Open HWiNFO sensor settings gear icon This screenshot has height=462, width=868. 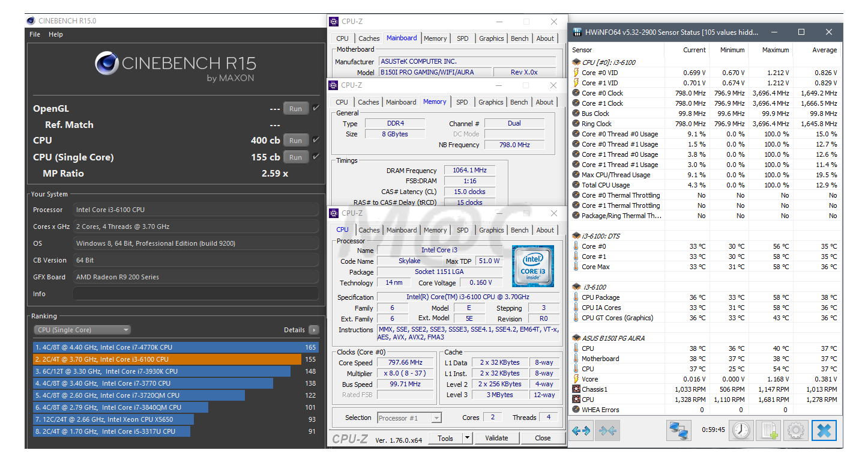pos(796,430)
